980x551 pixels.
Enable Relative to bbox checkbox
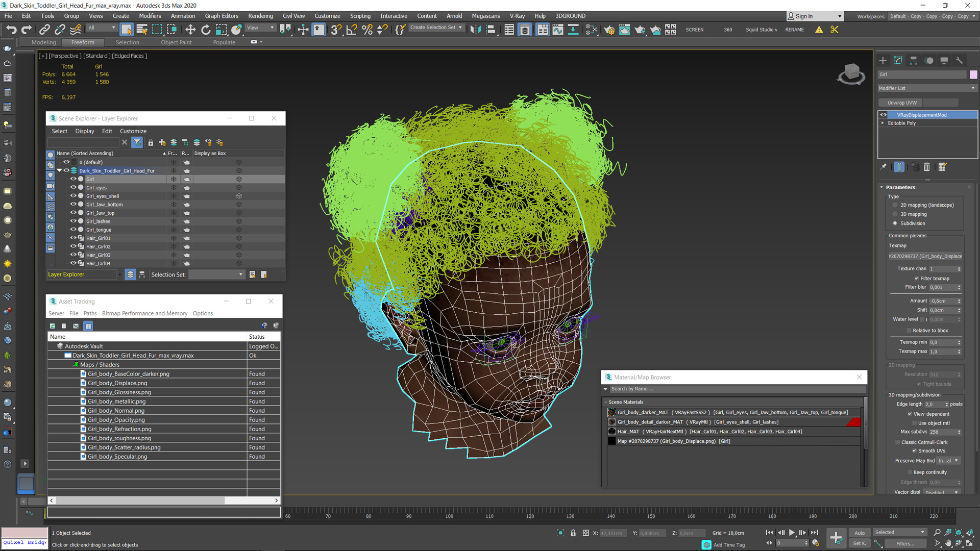[909, 331]
